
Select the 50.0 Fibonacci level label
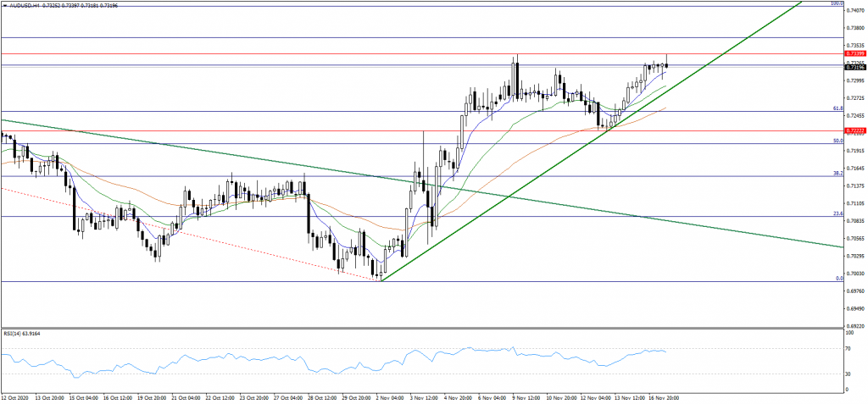(x=837, y=141)
